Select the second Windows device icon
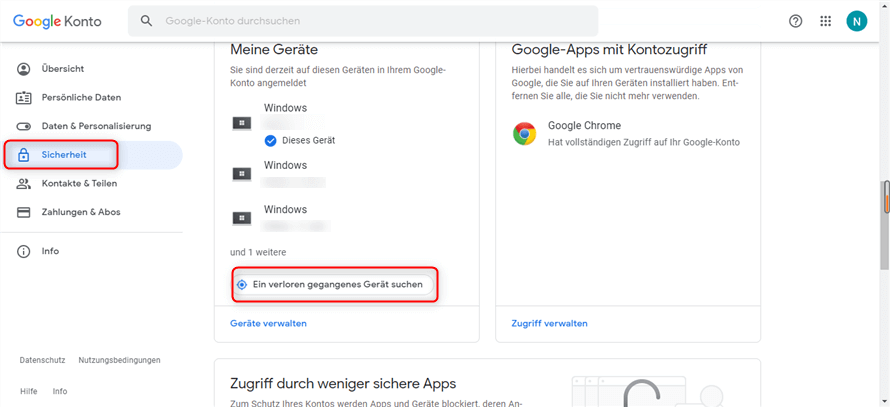The height and width of the screenshot is (407, 890). [x=242, y=174]
